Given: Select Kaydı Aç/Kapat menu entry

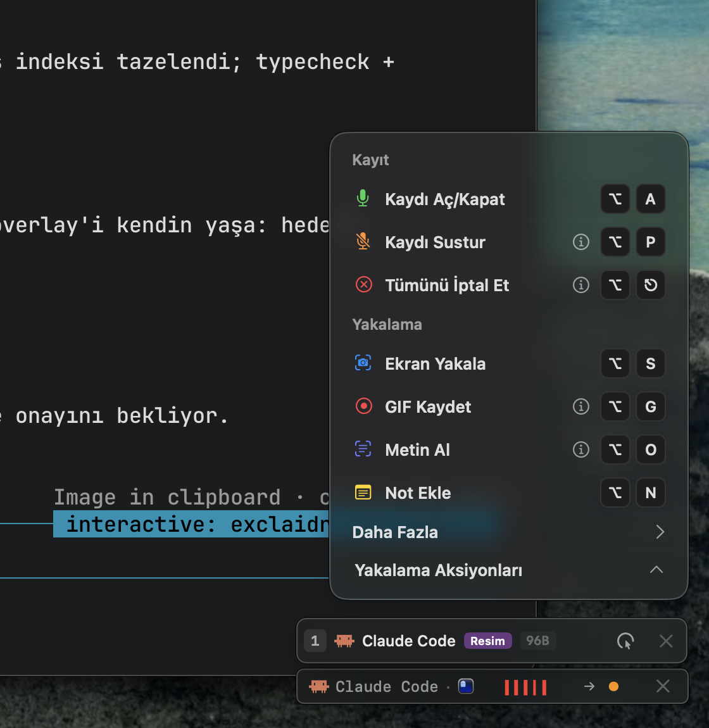Looking at the screenshot, I should coord(509,199).
